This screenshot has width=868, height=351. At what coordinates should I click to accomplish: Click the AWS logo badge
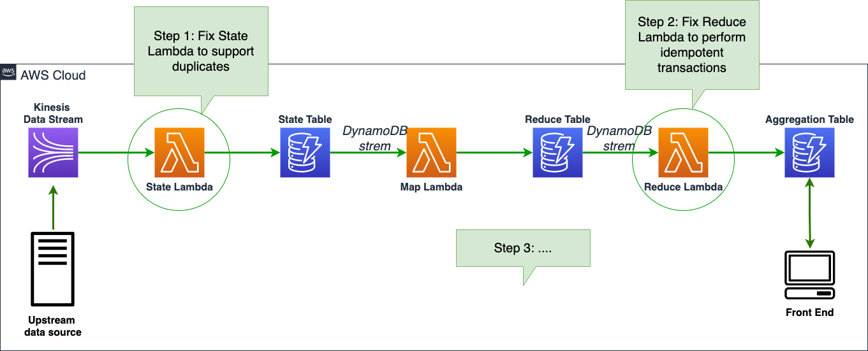point(8,71)
